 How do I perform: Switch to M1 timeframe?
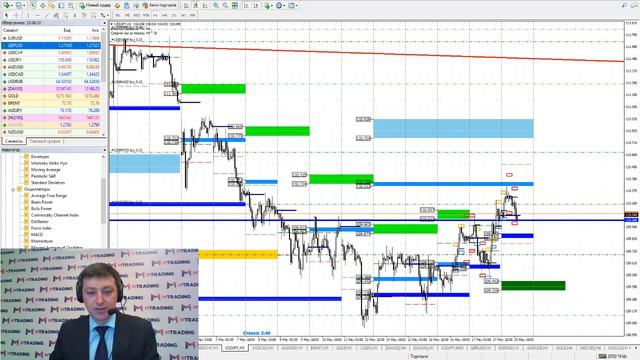[118, 15]
